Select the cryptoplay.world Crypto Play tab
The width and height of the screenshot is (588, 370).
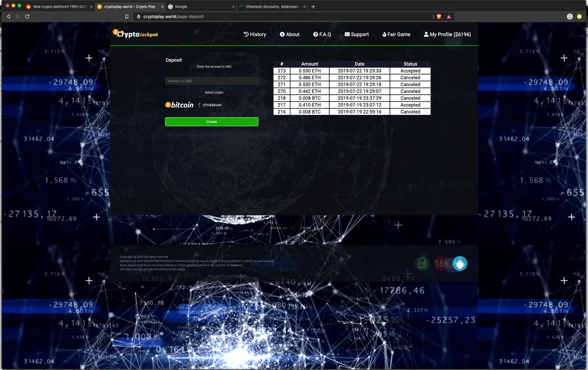pyautogui.click(x=130, y=7)
